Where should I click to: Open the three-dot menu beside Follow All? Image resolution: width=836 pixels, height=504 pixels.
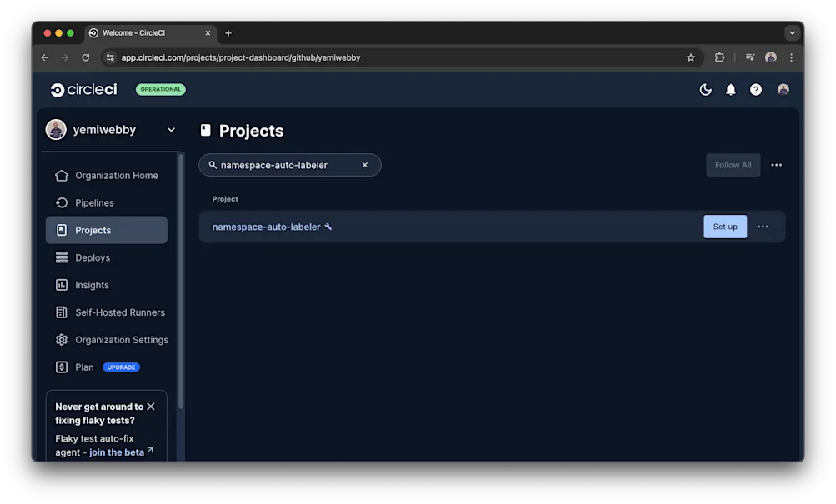[776, 164]
